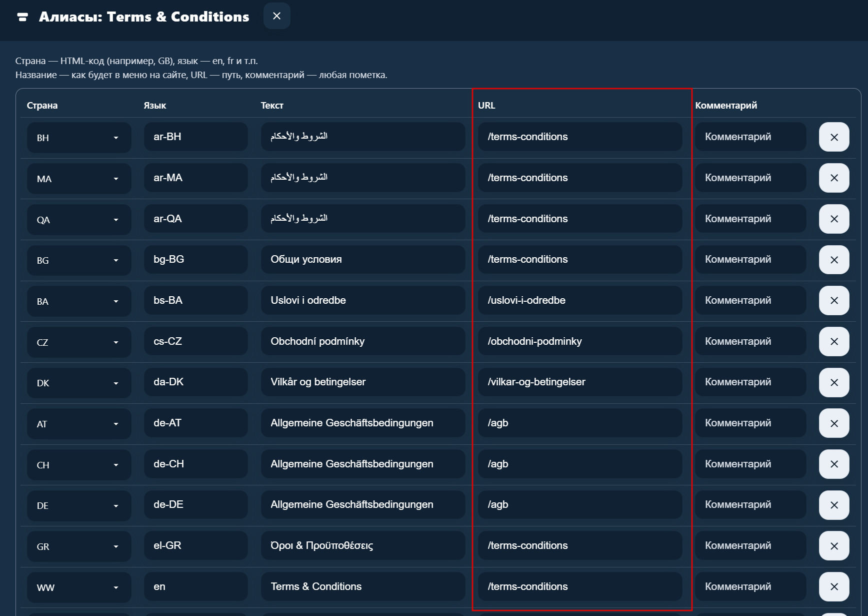The image size is (868, 616).
Task: Select the en language field
Action: [x=195, y=586]
